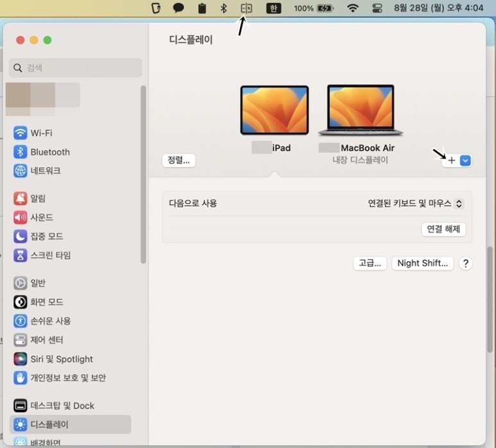Select the iPad display thumbnail
The image size is (496, 448).
point(274,110)
